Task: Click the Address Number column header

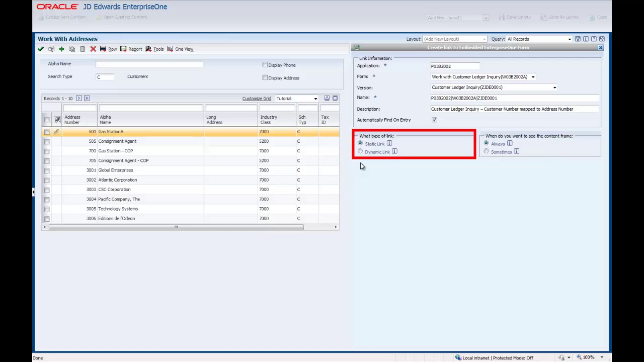Action: tap(72, 120)
